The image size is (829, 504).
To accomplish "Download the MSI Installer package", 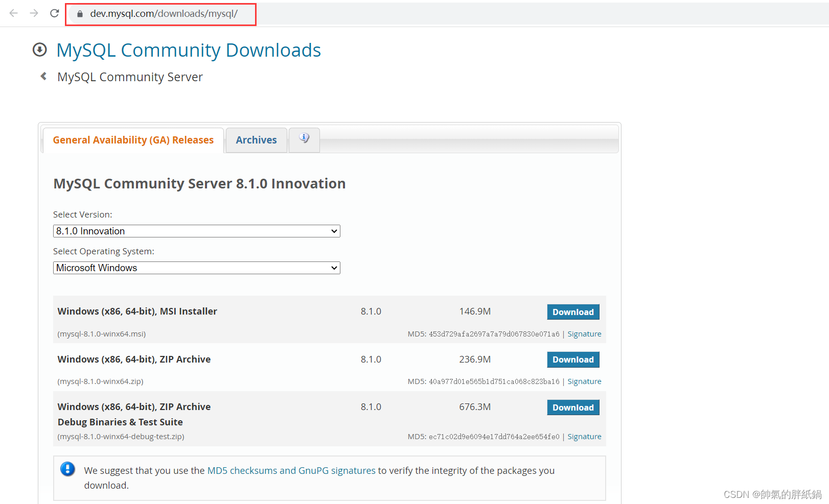I will pos(573,312).
